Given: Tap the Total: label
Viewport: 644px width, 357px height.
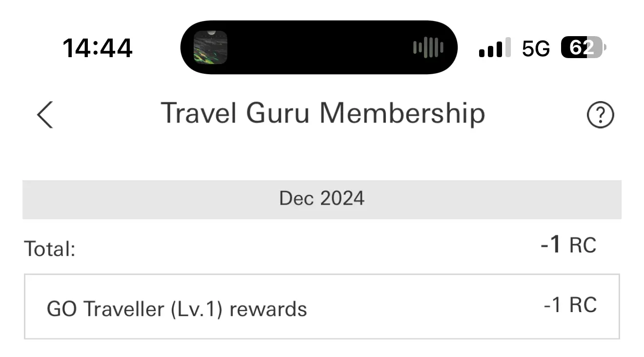Looking at the screenshot, I should pos(50,249).
